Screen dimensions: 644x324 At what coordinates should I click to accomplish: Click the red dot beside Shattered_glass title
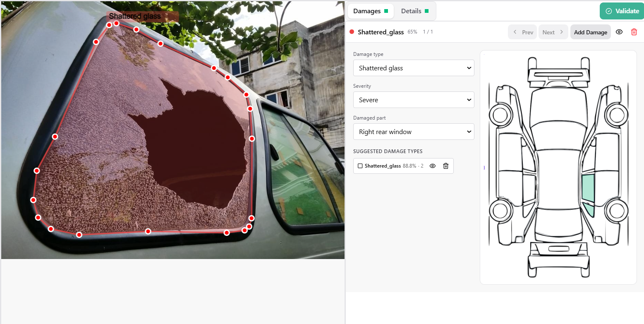point(352,32)
